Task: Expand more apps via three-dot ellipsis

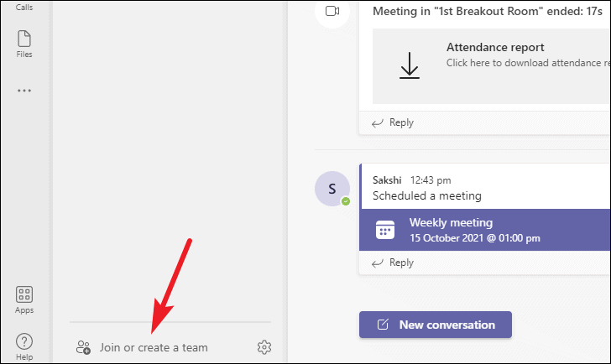Action: [24, 91]
